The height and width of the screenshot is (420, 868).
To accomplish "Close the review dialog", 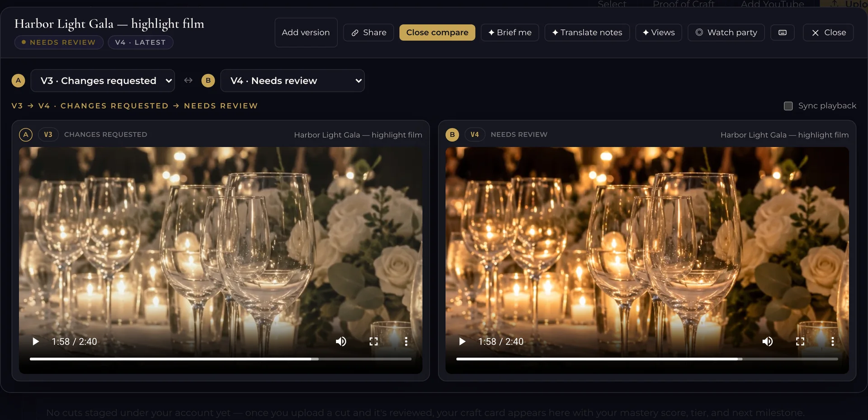I will click(828, 33).
